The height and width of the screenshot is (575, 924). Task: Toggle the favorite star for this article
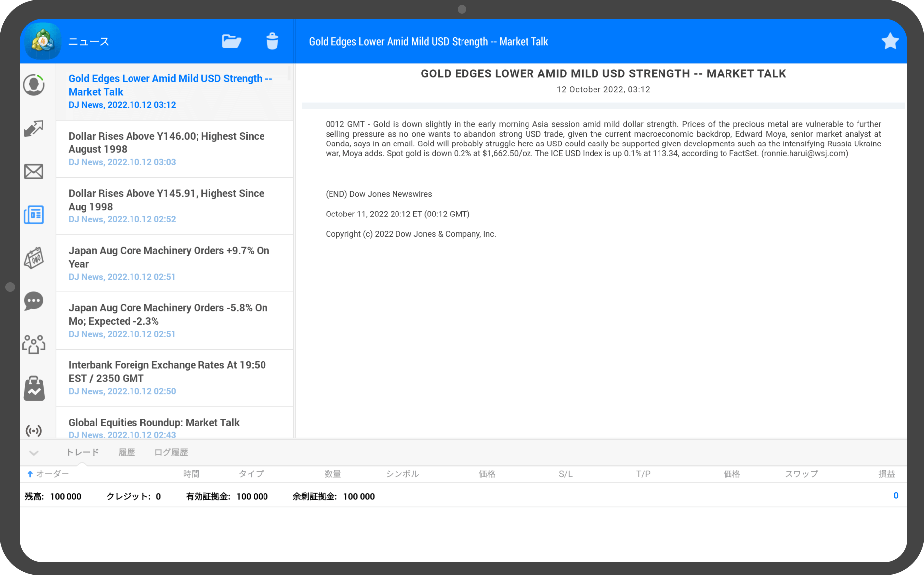click(890, 41)
